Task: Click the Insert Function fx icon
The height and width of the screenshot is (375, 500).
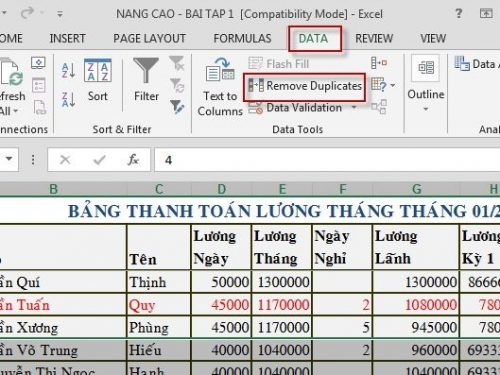Action: tap(133, 160)
